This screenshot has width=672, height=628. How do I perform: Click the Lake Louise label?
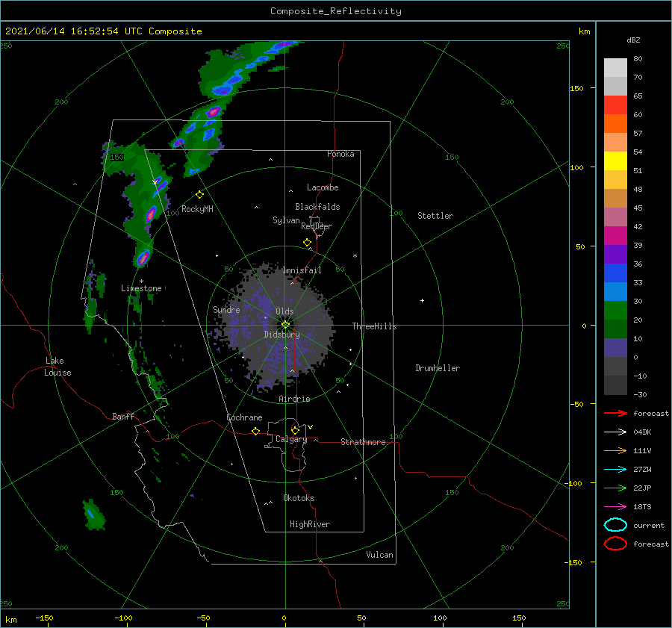click(x=57, y=367)
